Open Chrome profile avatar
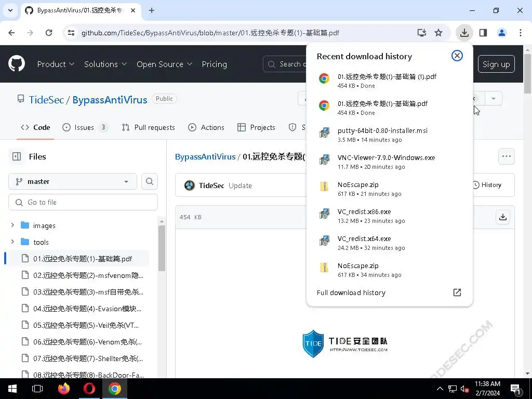532x399 pixels. click(501, 33)
